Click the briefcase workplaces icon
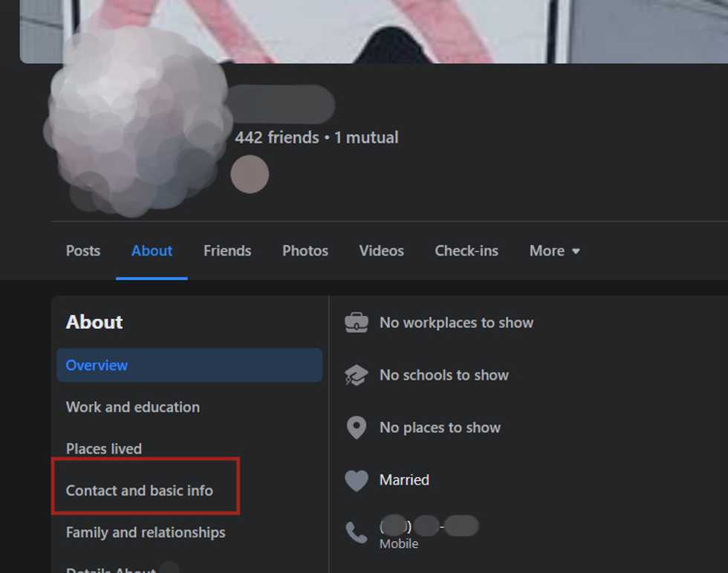 click(356, 323)
